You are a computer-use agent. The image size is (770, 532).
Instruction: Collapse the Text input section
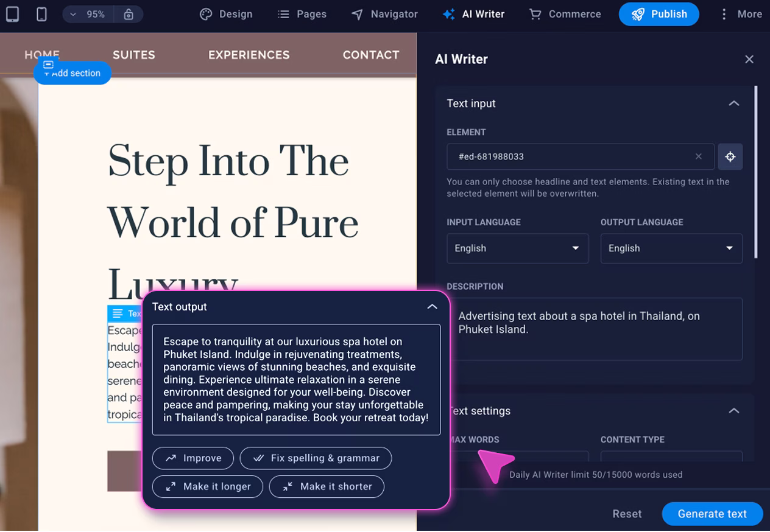pos(734,103)
